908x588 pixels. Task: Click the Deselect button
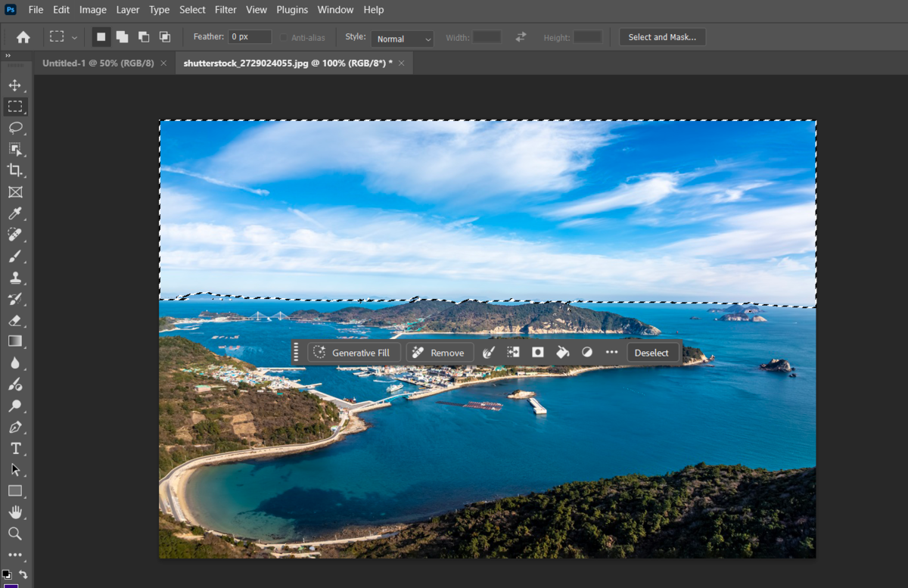click(x=651, y=353)
